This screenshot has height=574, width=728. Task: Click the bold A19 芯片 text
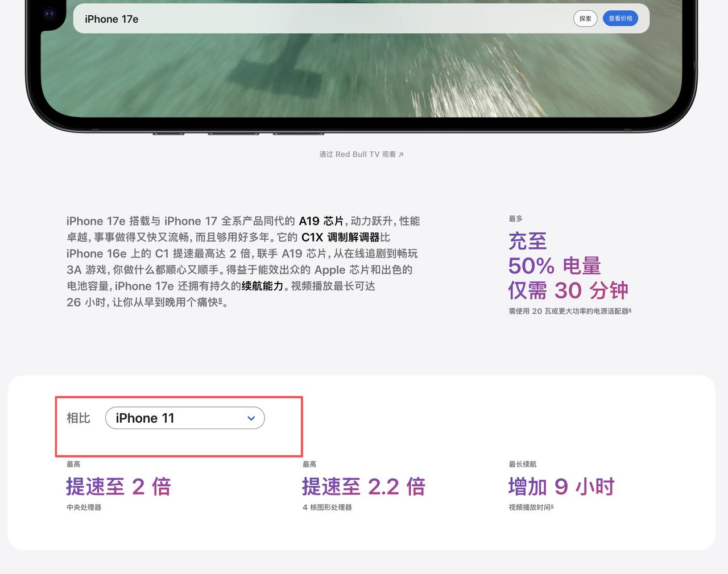pyautogui.click(x=321, y=221)
